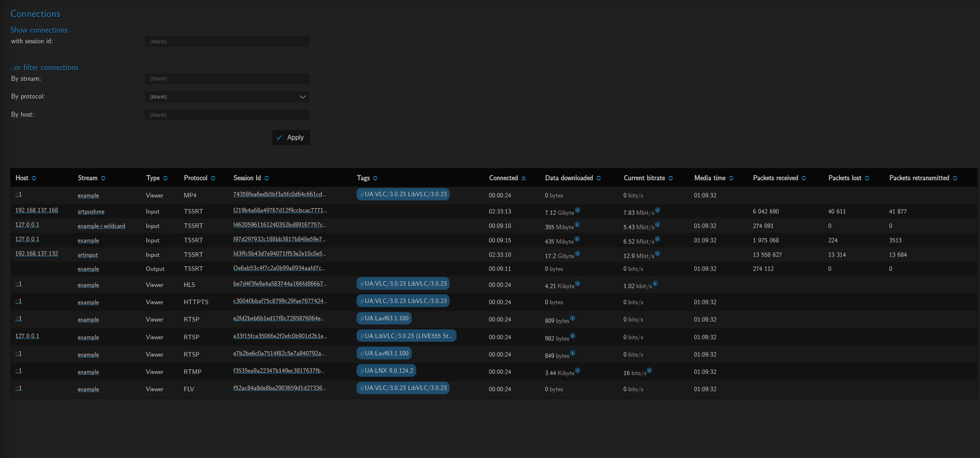Click info icon next to 849 bytes
Viewport: 980px width, 458px height.
[x=573, y=353]
